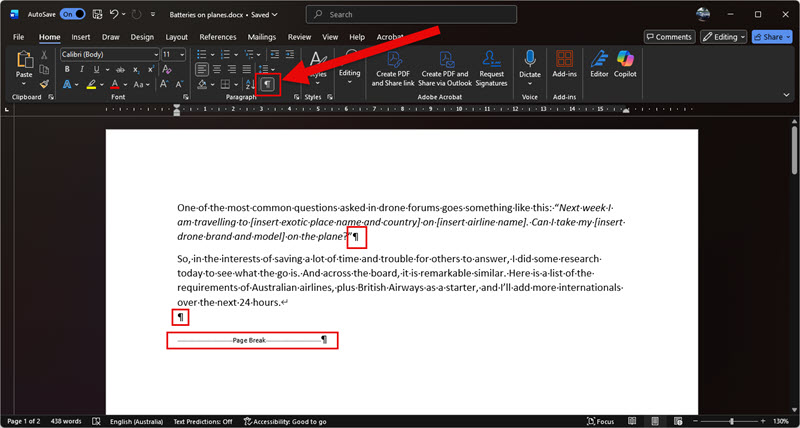Switch to Read Mode view icon

pyautogui.click(x=632, y=421)
